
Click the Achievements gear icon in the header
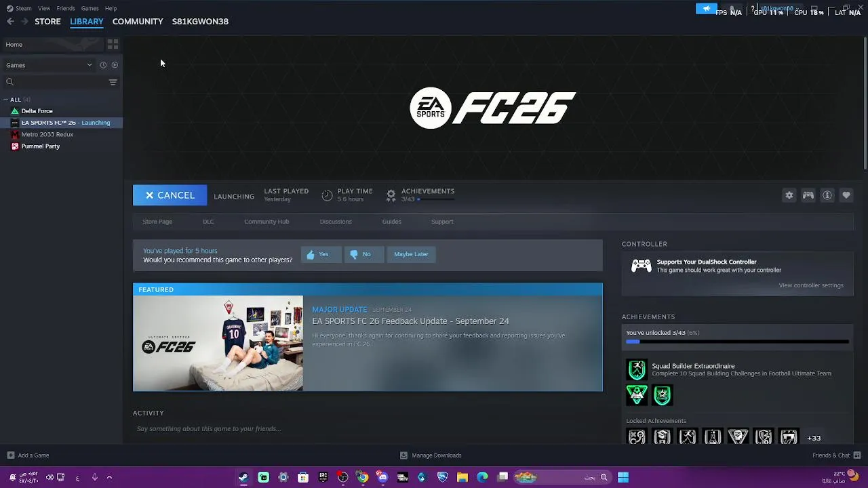click(x=391, y=195)
